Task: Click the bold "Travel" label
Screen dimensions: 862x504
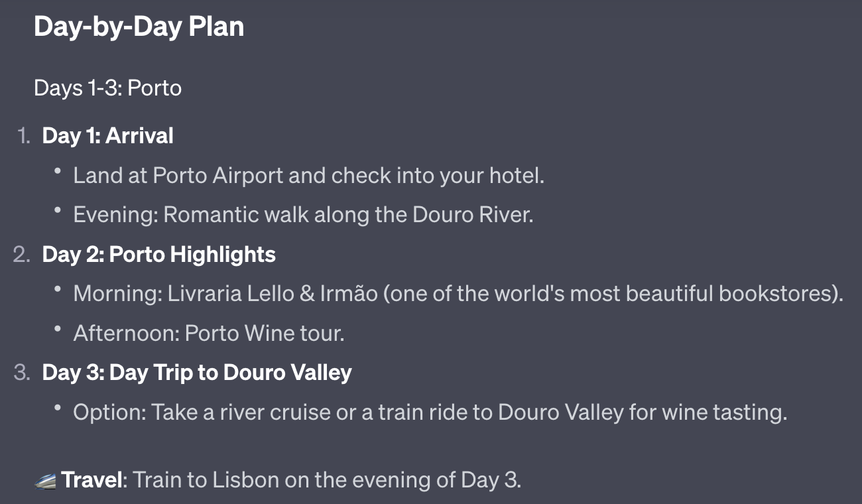Action: [x=93, y=479]
